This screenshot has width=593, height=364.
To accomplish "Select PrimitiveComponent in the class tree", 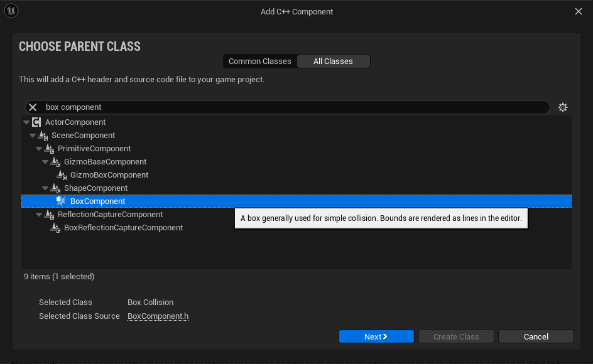I will coord(94,149).
